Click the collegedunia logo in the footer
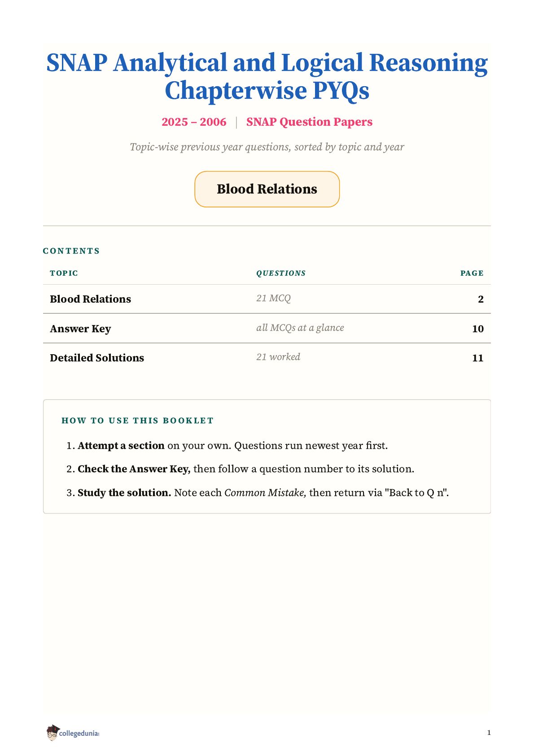The image size is (534, 756). click(73, 733)
